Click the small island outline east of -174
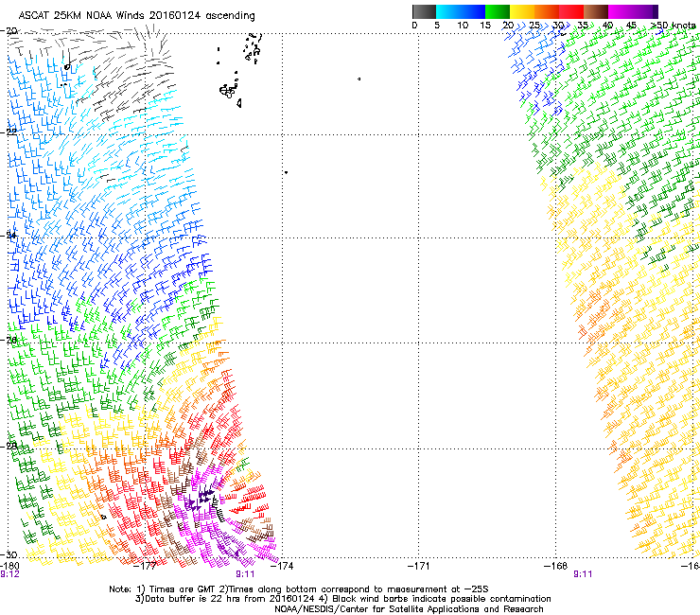The width and height of the screenshot is (700, 615). (x=359, y=79)
